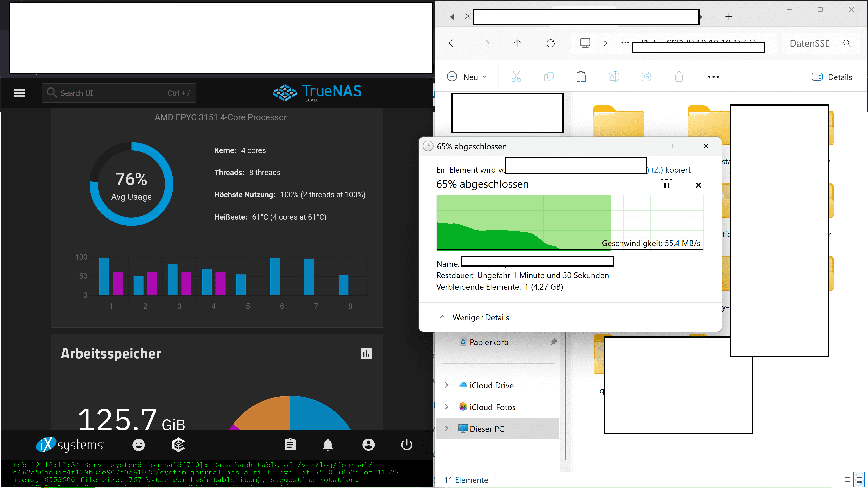Viewport: 868px width, 488px height.
Task: Open the TrueNAS feedback smiley icon
Action: 139,445
